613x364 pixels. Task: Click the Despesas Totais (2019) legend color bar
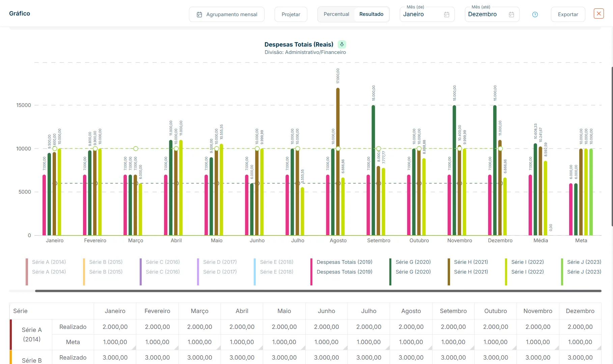(311, 272)
